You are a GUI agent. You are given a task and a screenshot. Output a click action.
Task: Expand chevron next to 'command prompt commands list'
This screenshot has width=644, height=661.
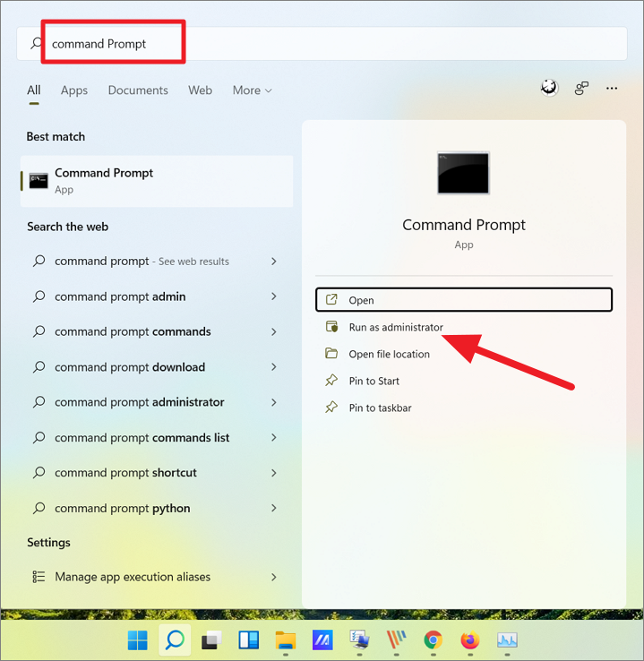point(274,438)
